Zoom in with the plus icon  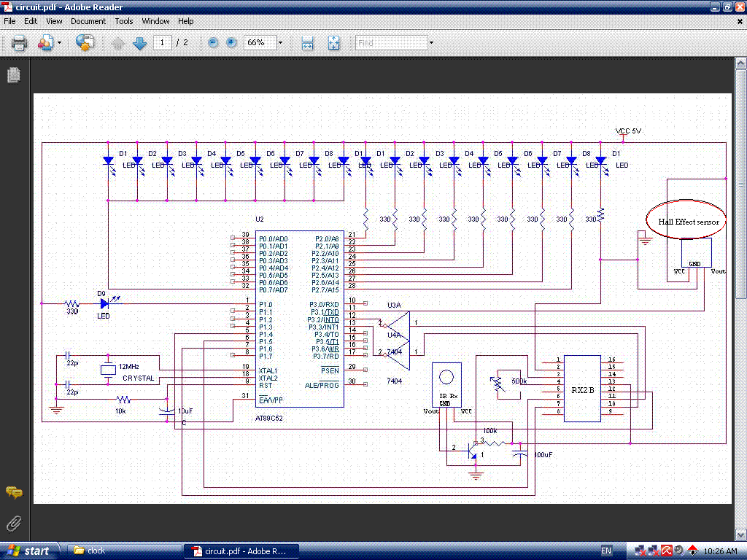231,43
